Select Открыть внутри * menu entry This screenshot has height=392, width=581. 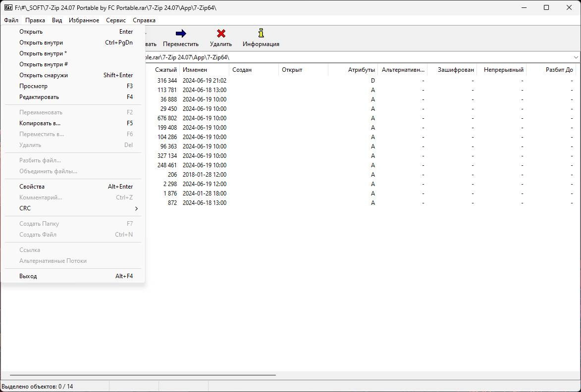(73, 53)
